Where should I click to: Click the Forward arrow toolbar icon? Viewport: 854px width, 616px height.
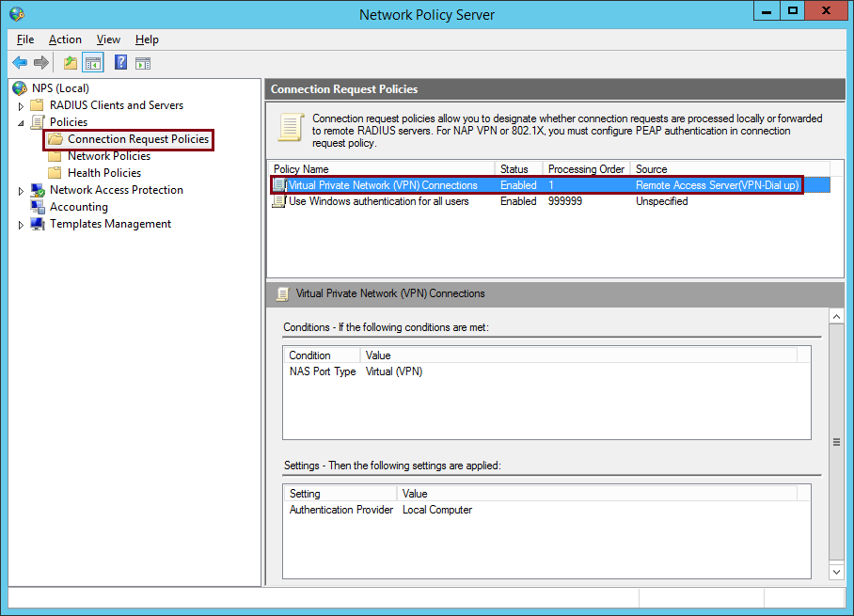40,63
